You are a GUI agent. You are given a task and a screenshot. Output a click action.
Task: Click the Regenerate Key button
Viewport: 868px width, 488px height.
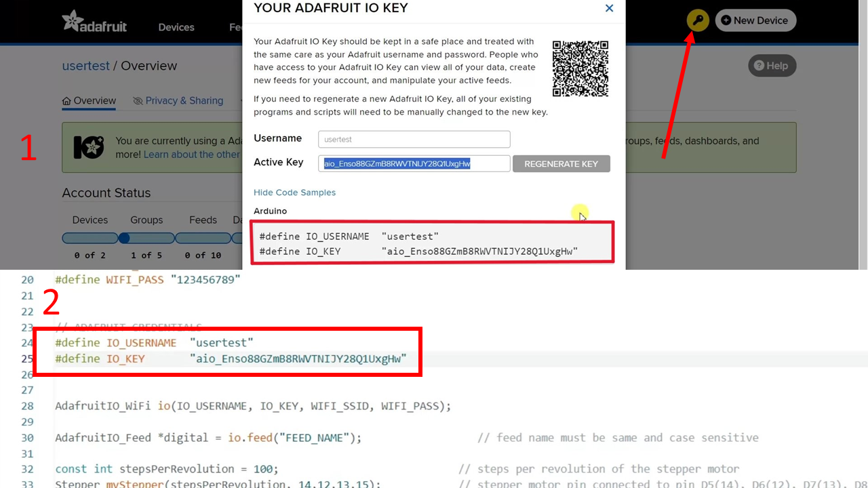[x=561, y=163]
